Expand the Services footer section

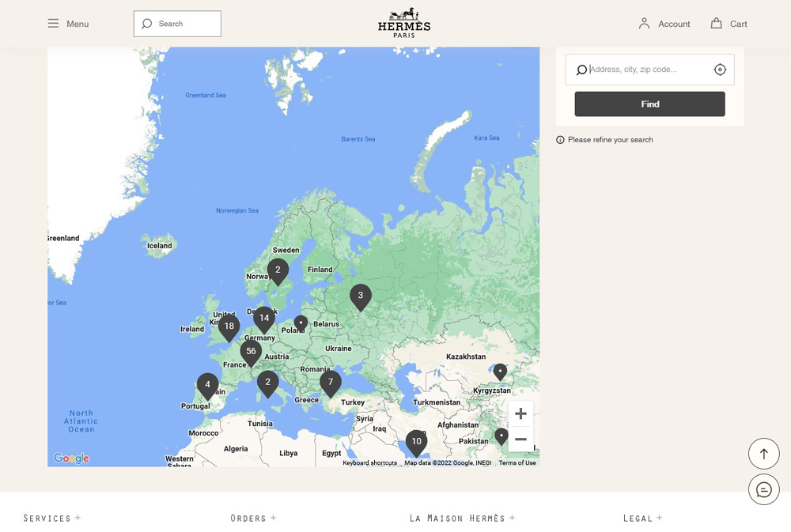(52, 519)
